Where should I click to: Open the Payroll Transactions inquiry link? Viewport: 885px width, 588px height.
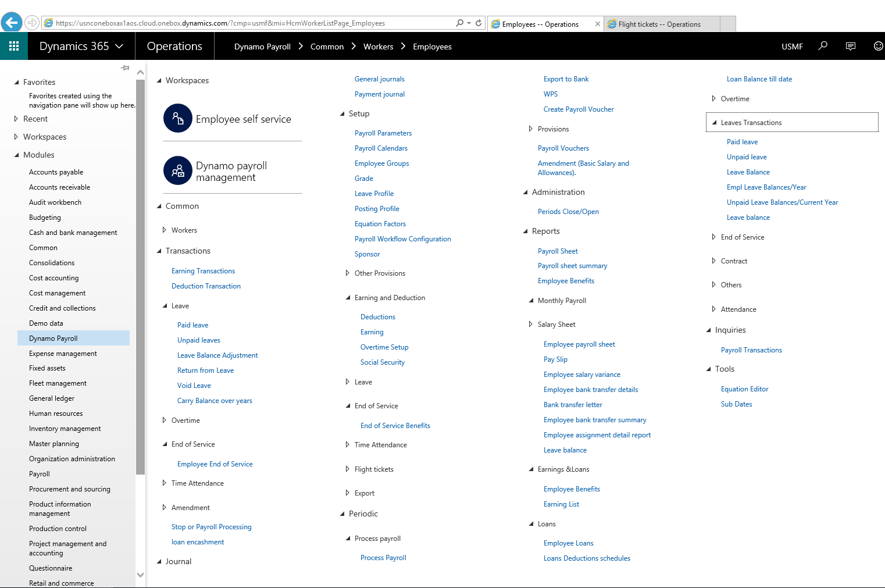pyautogui.click(x=751, y=350)
